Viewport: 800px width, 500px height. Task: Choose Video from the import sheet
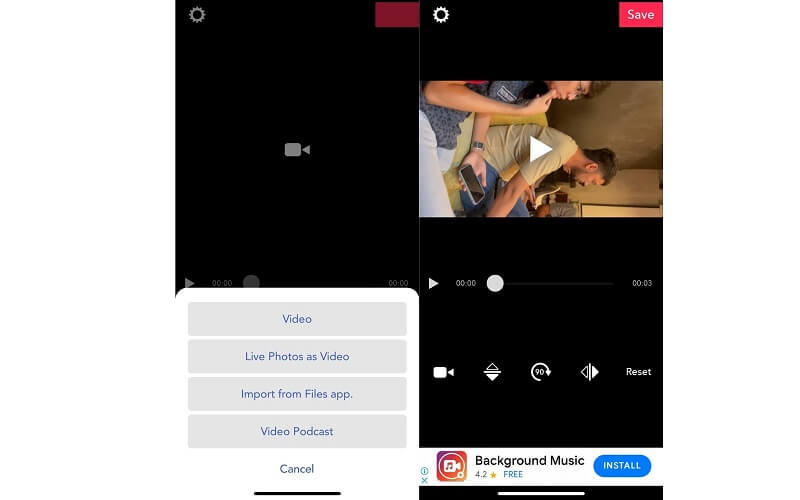coord(297,319)
